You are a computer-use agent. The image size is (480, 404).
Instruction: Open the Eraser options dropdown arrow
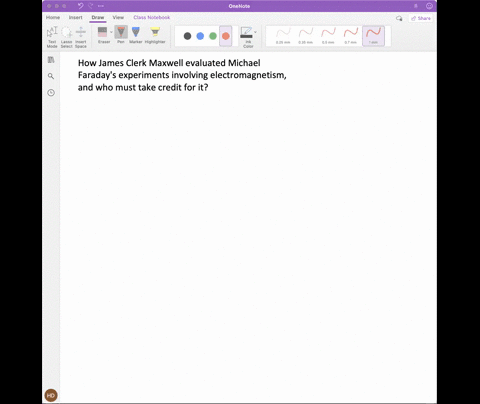coord(111,32)
